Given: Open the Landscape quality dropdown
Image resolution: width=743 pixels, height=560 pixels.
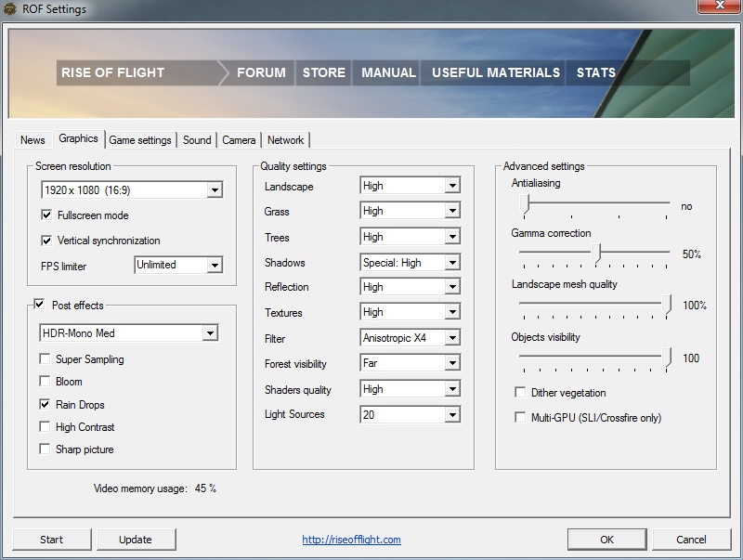Looking at the screenshot, I should pyautogui.click(x=410, y=186).
